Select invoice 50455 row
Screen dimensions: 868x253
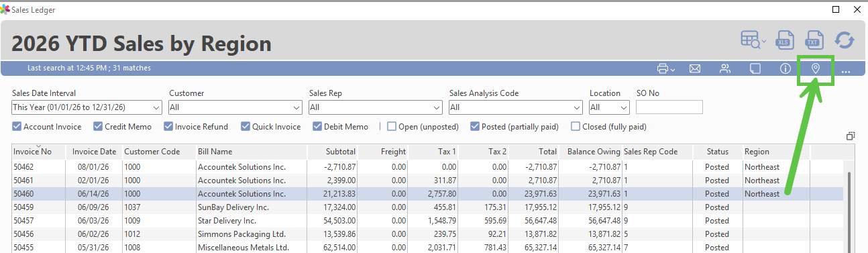[427, 247]
